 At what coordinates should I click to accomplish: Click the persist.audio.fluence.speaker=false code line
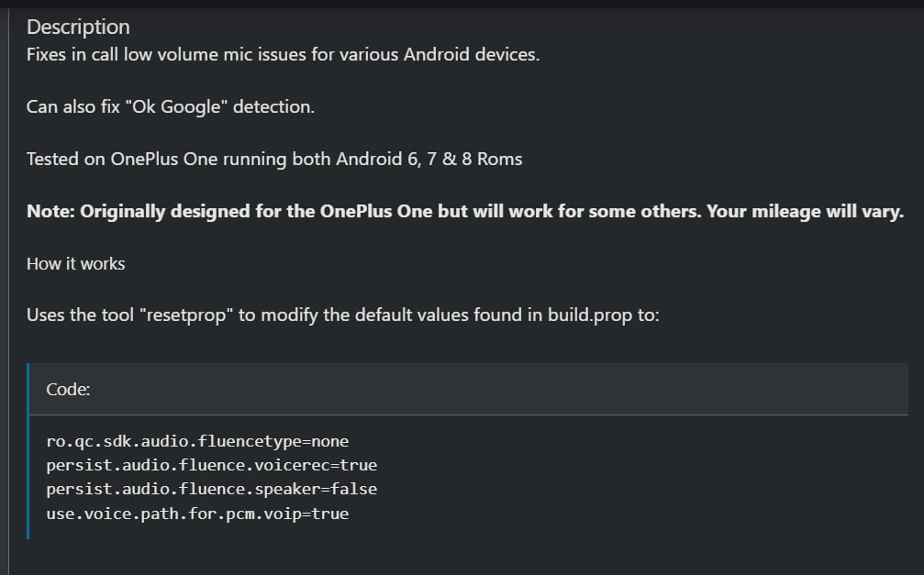click(212, 489)
